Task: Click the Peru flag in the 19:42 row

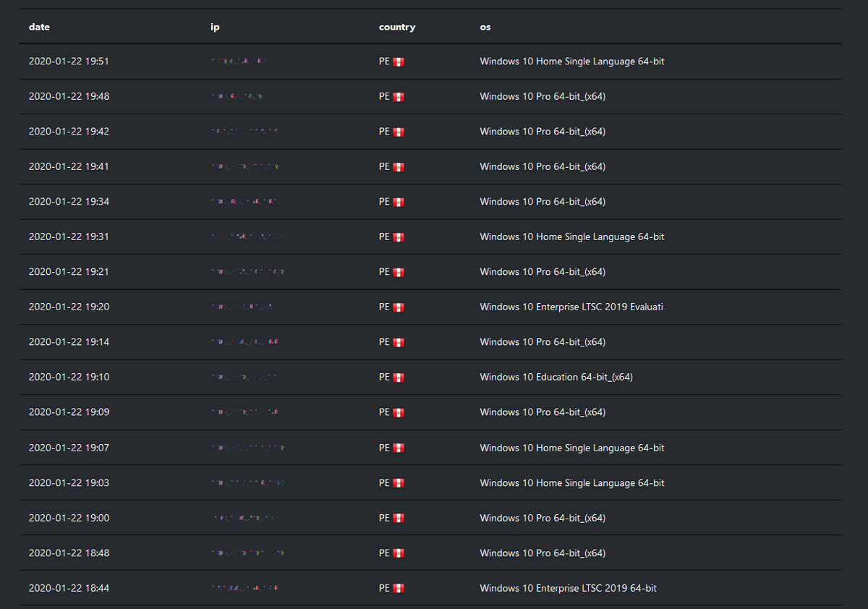Action: [x=399, y=132]
